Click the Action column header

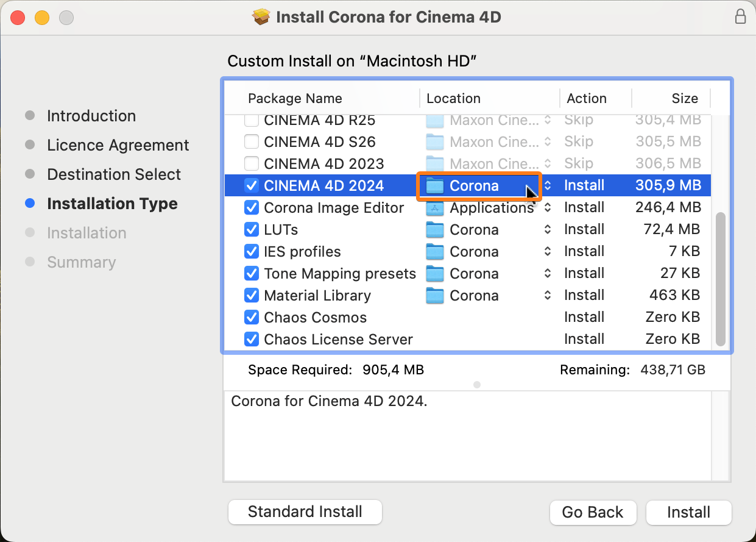tap(587, 98)
